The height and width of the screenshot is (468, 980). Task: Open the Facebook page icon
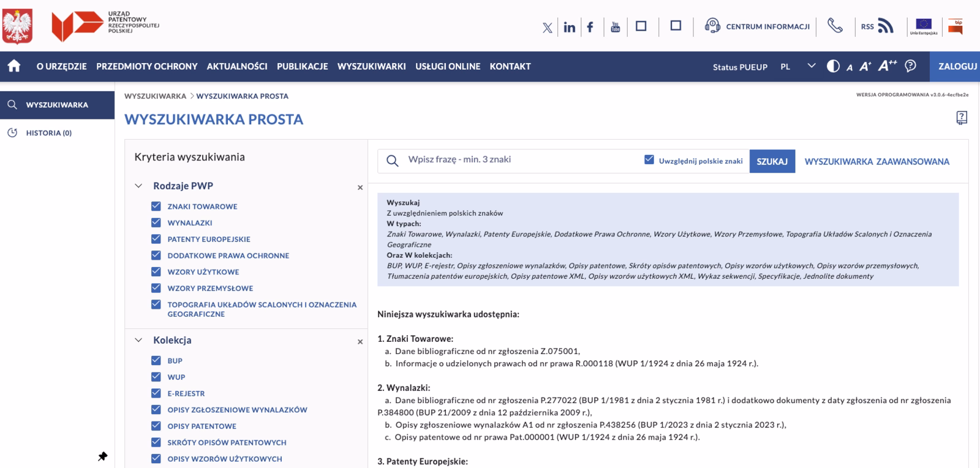click(590, 27)
